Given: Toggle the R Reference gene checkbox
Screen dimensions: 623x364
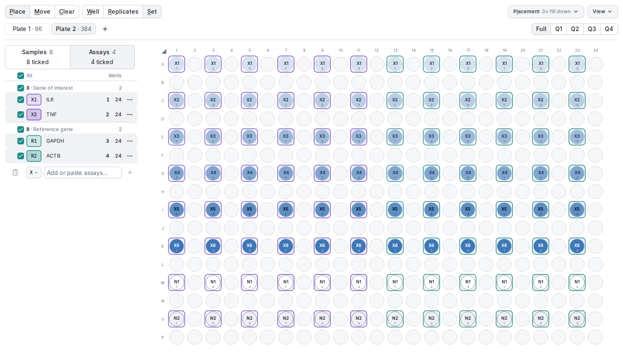Looking at the screenshot, I should click(21, 129).
